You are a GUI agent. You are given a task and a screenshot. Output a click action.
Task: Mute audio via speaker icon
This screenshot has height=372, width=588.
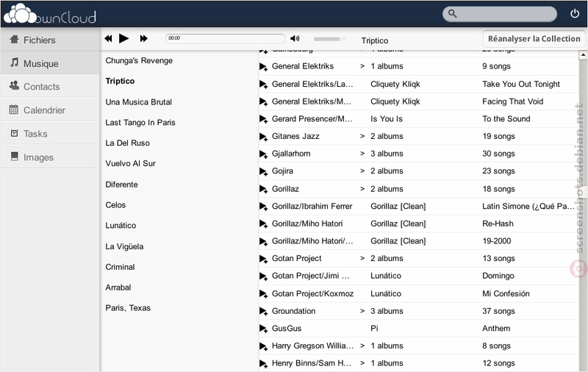[295, 38]
